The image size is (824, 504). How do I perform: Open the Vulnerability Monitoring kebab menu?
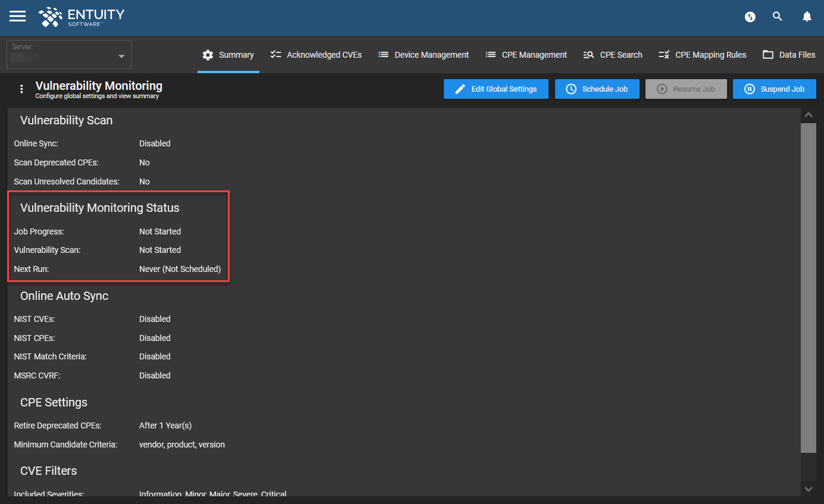21,89
